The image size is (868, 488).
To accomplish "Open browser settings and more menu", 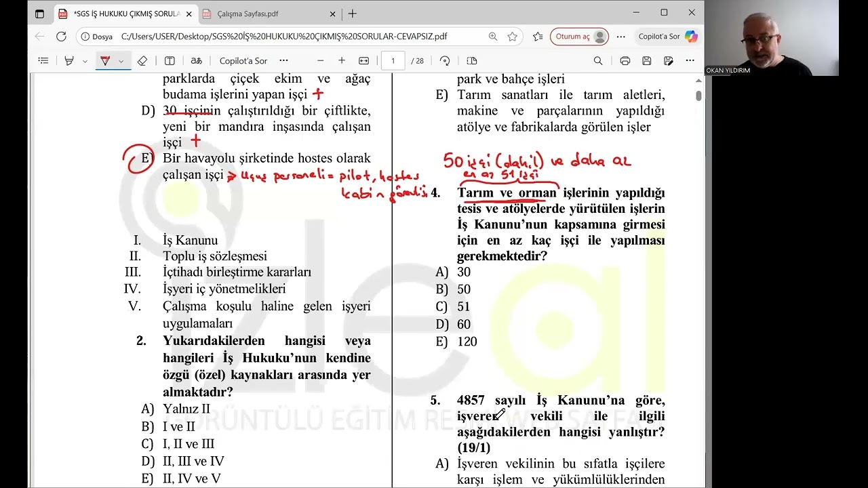I will pyautogui.click(x=620, y=37).
